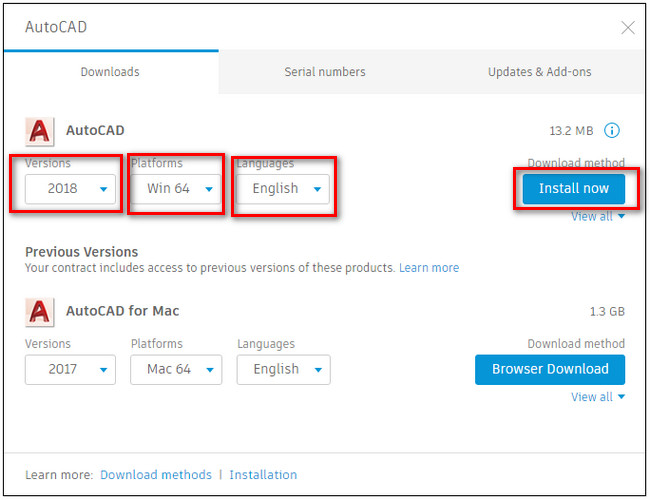650x500 pixels.
Task: Open the Installation link
Action: click(263, 475)
